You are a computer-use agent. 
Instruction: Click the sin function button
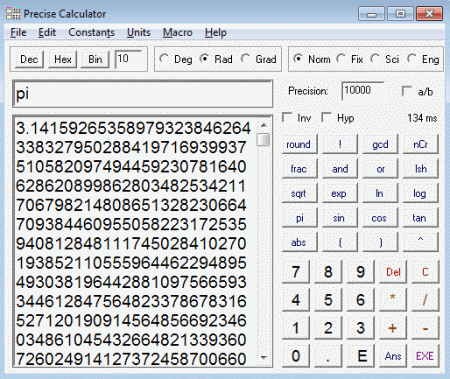coord(340,218)
